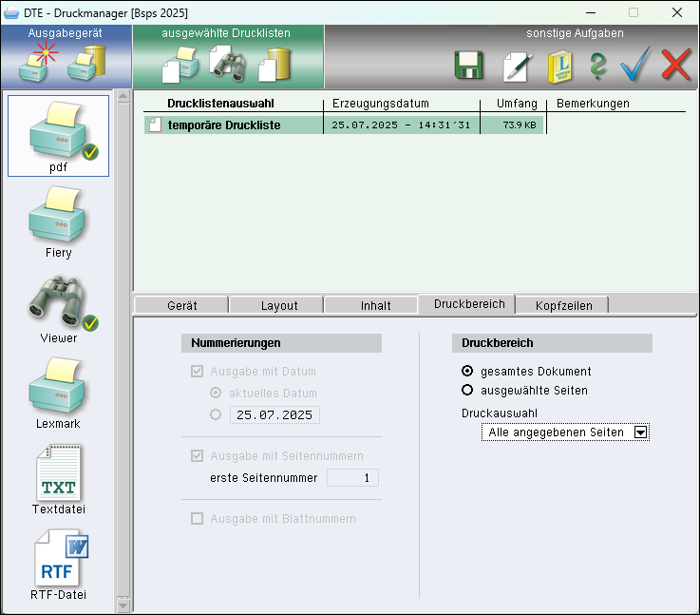Viewport: 700px width, 615px height.
Task: Open the yellow dictionary book icon
Action: point(558,66)
